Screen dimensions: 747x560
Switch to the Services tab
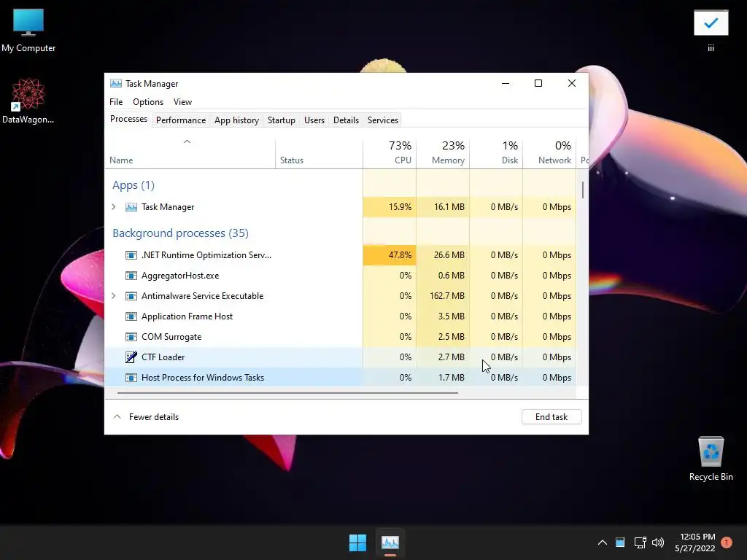pos(383,120)
